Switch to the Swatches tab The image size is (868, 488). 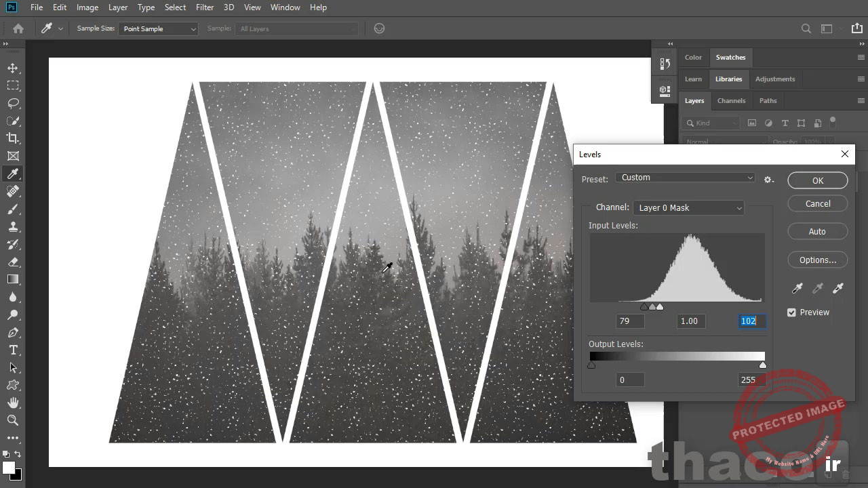[x=731, y=57]
